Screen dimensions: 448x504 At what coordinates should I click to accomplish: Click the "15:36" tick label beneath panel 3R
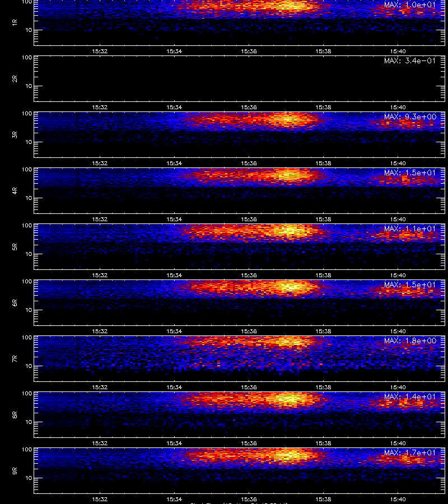click(x=249, y=163)
